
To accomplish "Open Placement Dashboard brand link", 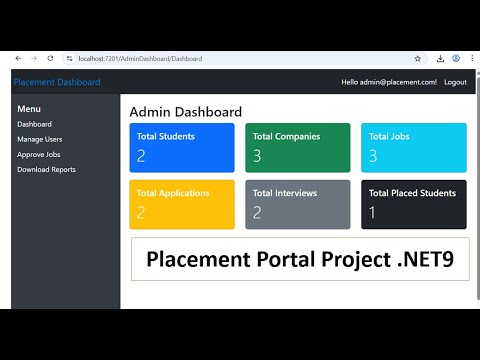I will pyautogui.click(x=57, y=82).
